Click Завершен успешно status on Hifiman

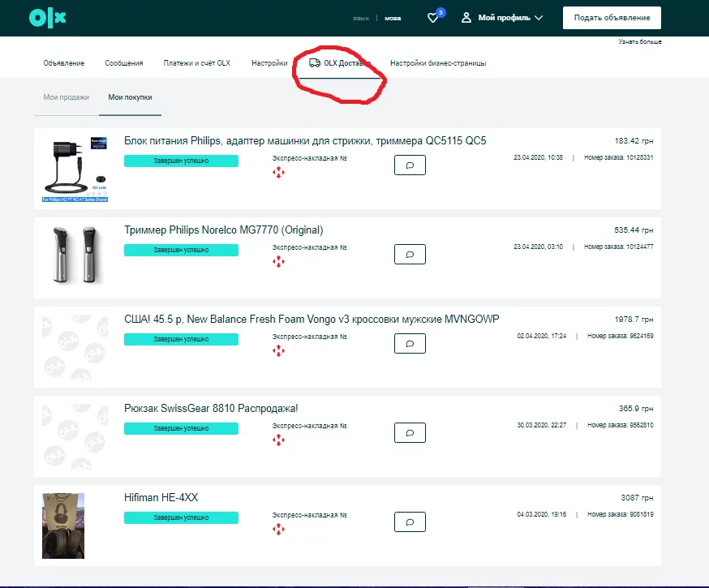(181, 517)
